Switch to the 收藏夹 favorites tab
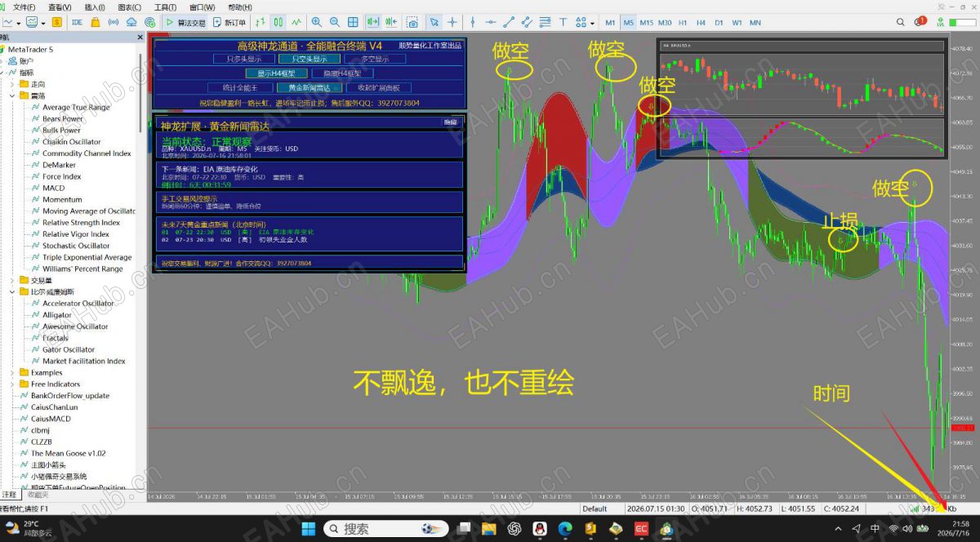Screen dimensions: 980x542 click(x=38, y=495)
